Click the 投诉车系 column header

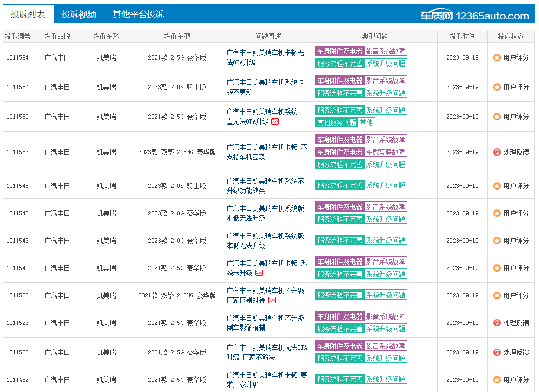[x=106, y=36]
